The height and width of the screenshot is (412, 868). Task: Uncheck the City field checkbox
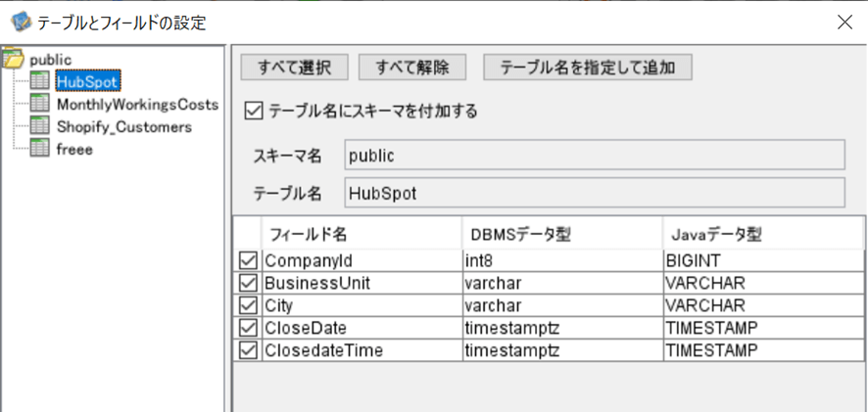(x=248, y=304)
